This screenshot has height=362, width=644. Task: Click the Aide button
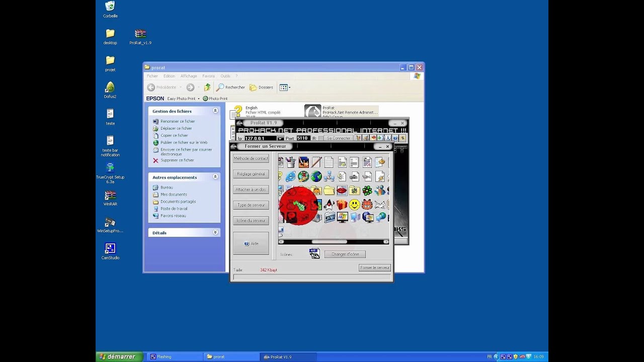point(251,243)
